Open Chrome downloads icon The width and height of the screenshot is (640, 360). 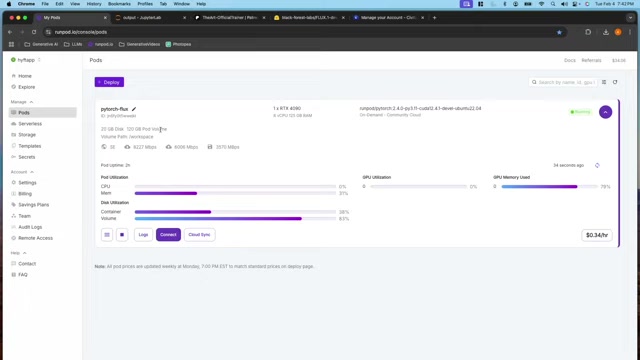606,32
